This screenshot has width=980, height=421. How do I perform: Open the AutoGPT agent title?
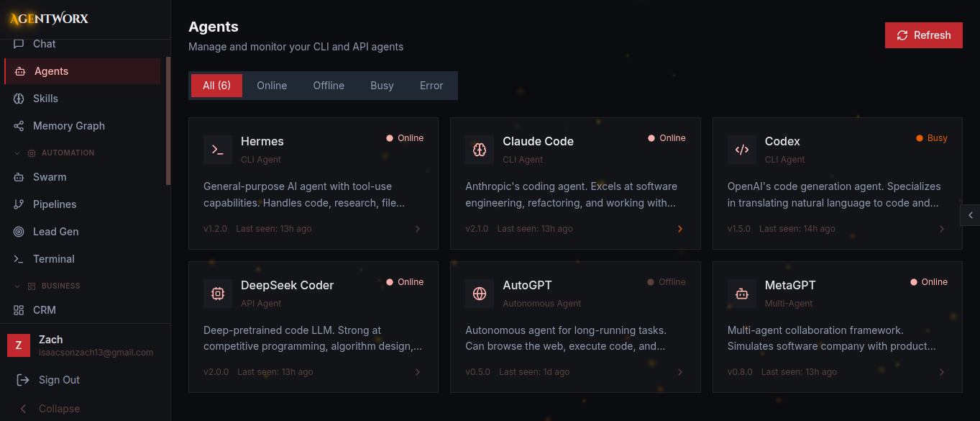(x=527, y=285)
